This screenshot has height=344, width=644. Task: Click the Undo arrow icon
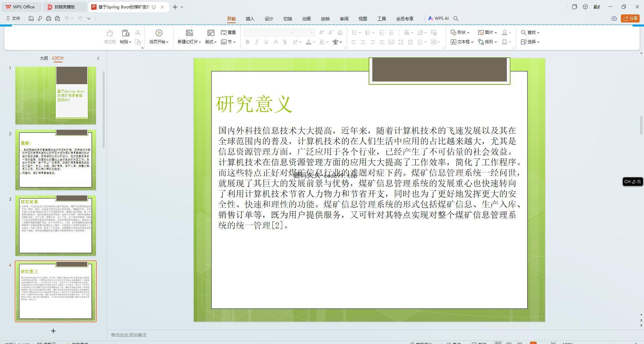click(67, 18)
